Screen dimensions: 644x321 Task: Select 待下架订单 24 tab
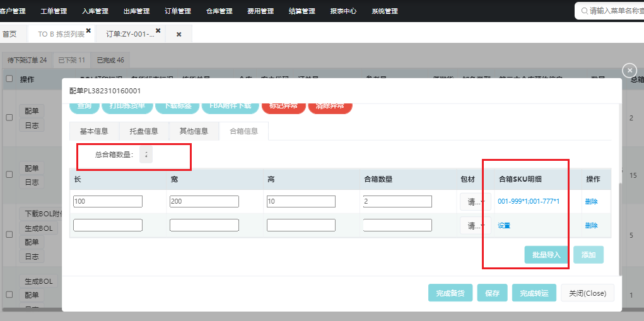click(x=27, y=61)
